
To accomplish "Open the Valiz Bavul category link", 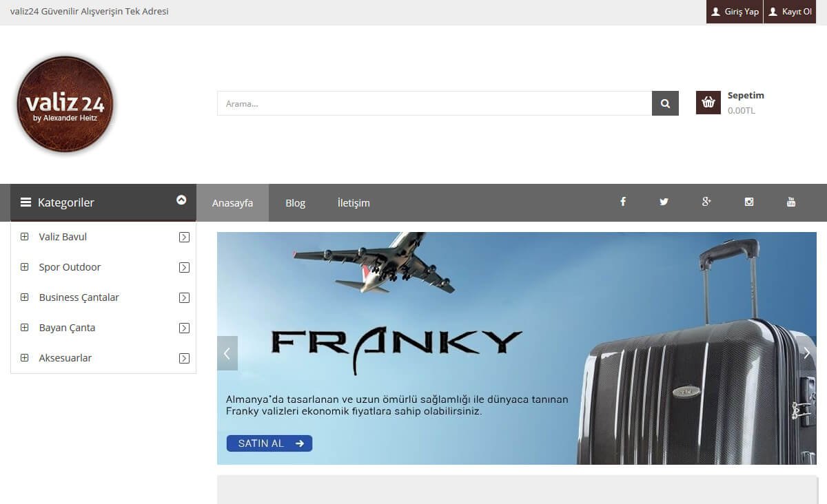I will (x=63, y=237).
